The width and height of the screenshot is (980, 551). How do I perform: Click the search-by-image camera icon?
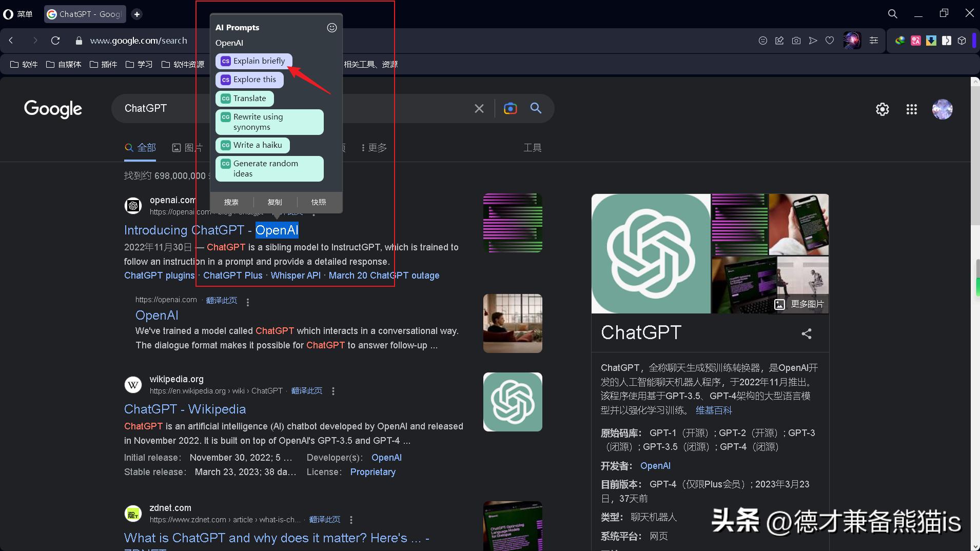(x=509, y=108)
